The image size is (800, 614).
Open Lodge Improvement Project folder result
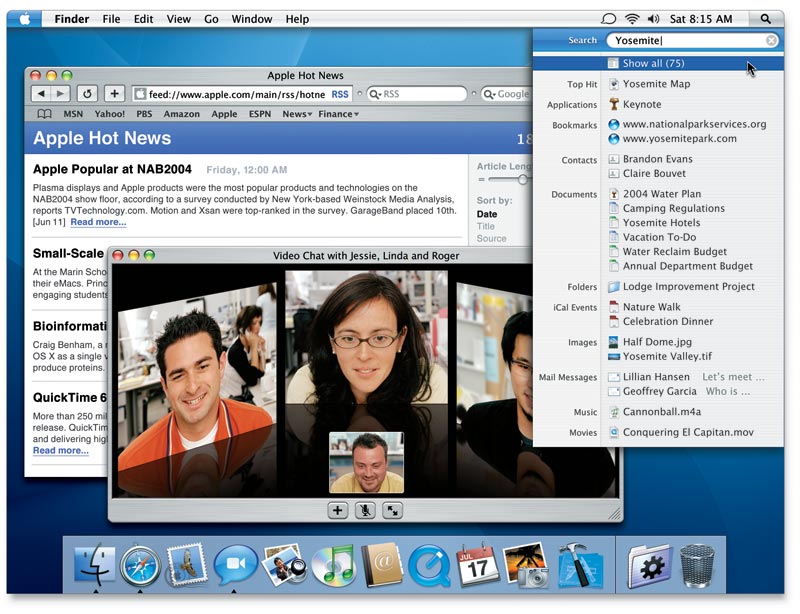(x=688, y=286)
